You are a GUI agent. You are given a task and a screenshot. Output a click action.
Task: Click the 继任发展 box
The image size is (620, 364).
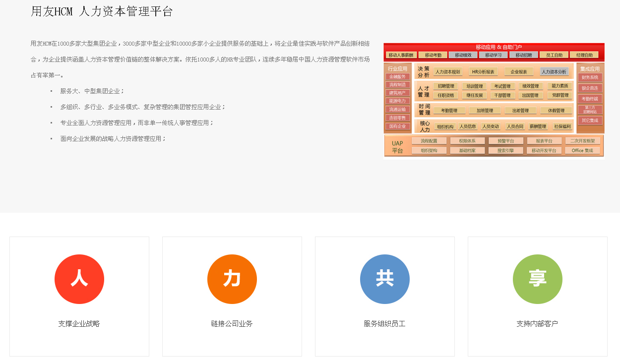[x=475, y=96]
